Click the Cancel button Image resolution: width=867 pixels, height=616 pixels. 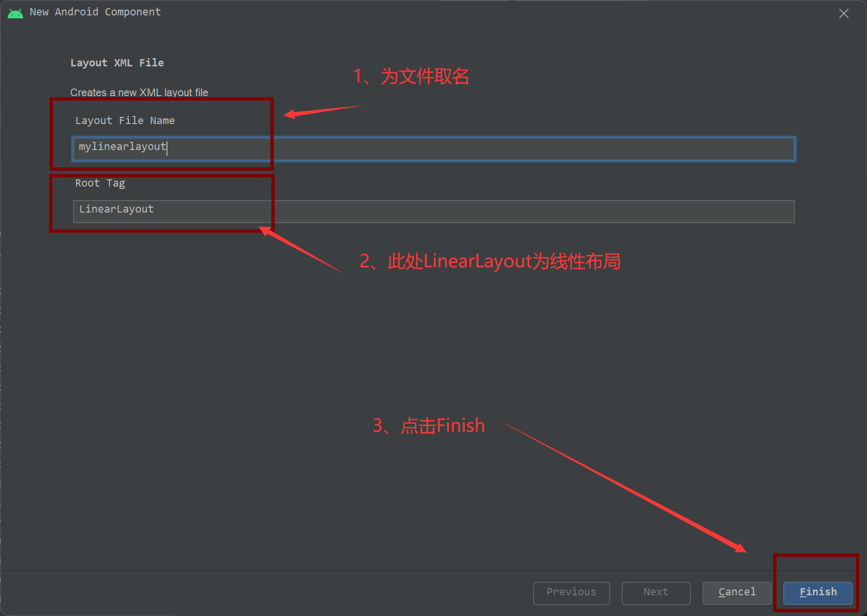click(737, 592)
